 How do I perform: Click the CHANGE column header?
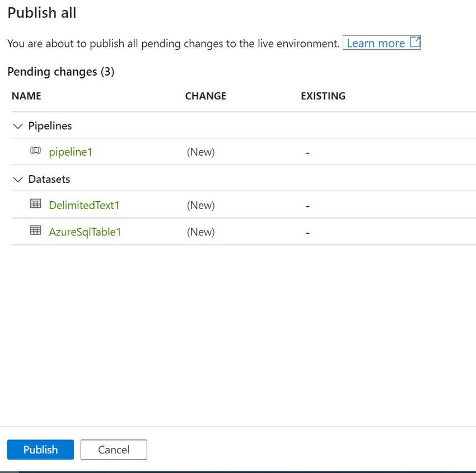206,96
